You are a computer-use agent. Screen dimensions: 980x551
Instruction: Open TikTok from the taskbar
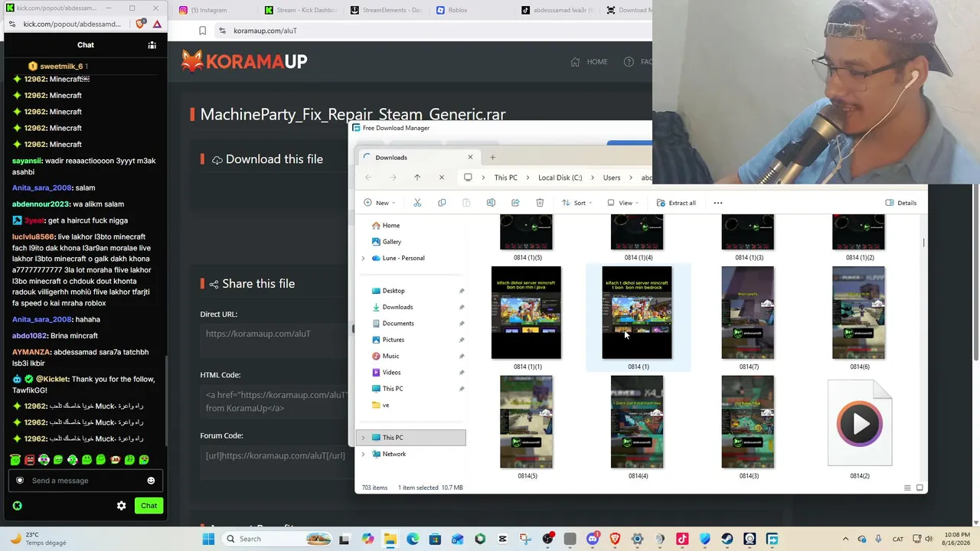pos(682,539)
